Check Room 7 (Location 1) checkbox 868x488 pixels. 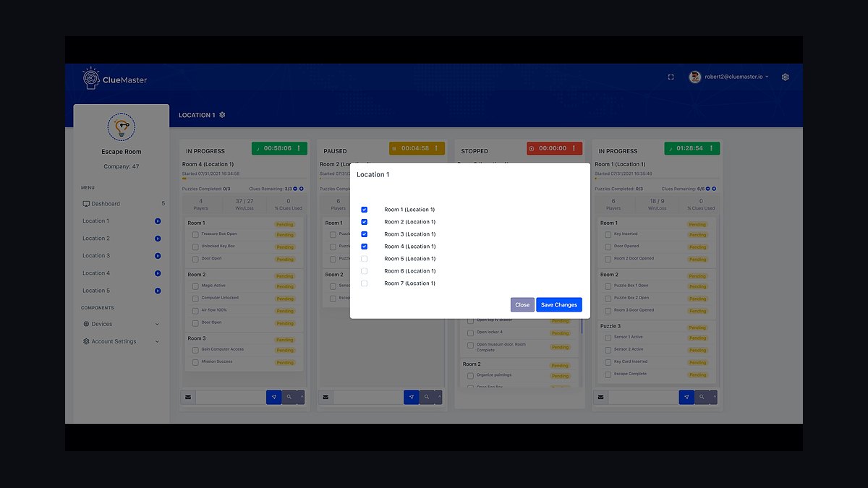click(x=364, y=283)
